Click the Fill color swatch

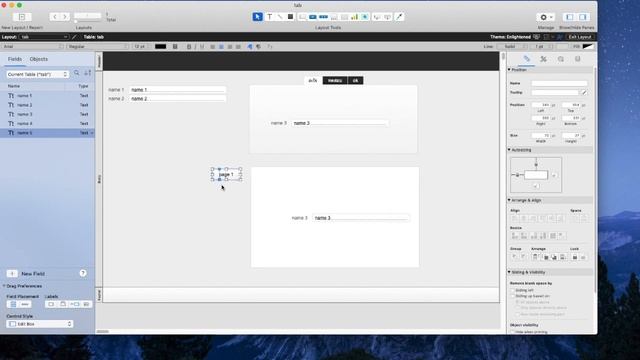point(588,47)
